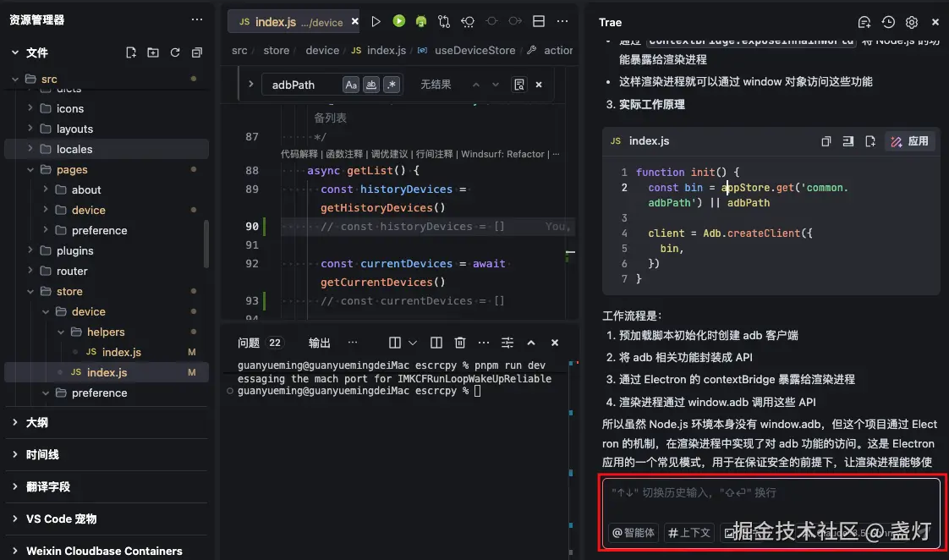This screenshot has width=949, height=560.
Task: Expand the 时间线 timeline section
Action: pyautogui.click(x=15, y=454)
